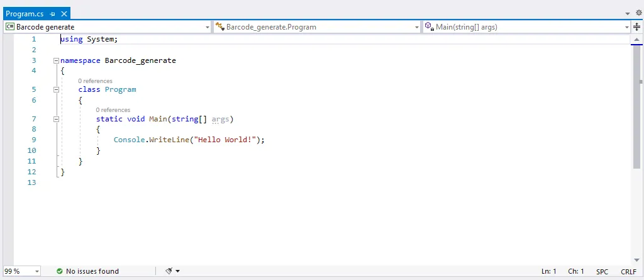Click the Main method cube icon
Screen dimensions: 644x280
pyautogui.click(x=429, y=27)
